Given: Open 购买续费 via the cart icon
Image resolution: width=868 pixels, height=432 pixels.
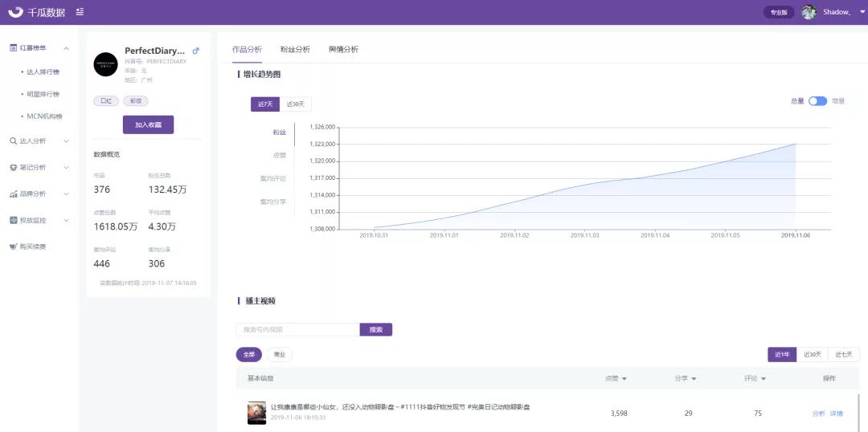Looking at the screenshot, I should (x=14, y=247).
